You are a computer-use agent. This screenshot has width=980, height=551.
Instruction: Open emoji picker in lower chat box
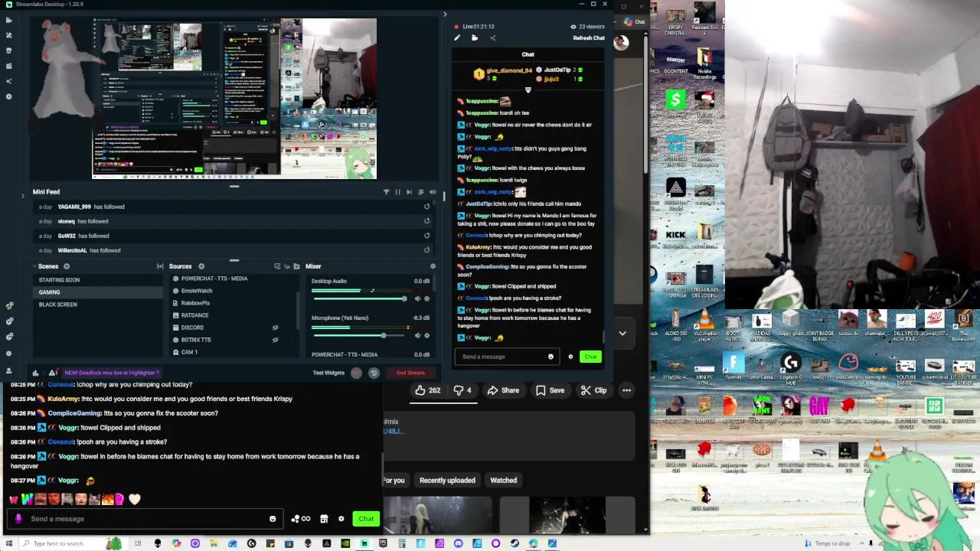tap(273, 519)
